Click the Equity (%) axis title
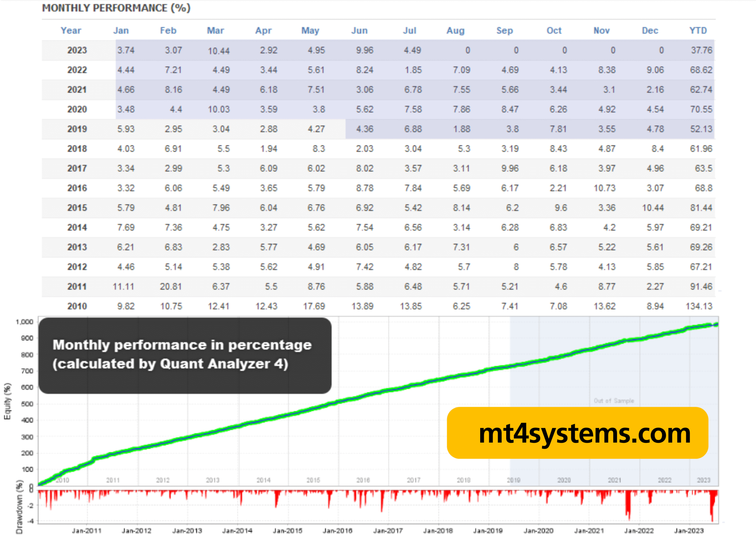The width and height of the screenshot is (756, 535). (7, 401)
